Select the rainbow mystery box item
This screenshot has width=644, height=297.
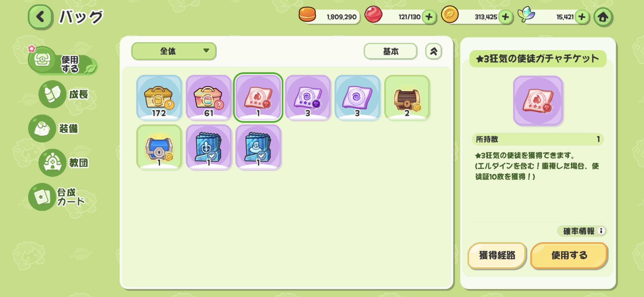pos(209,97)
